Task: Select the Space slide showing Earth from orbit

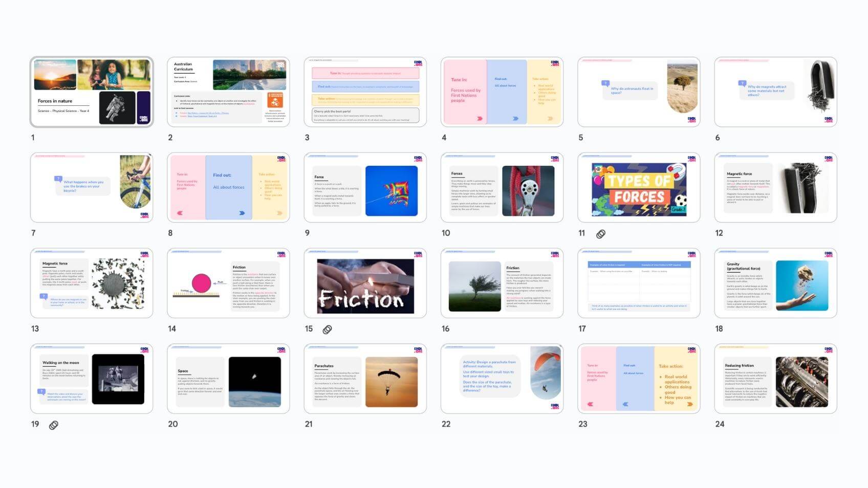Action: [228, 379]
